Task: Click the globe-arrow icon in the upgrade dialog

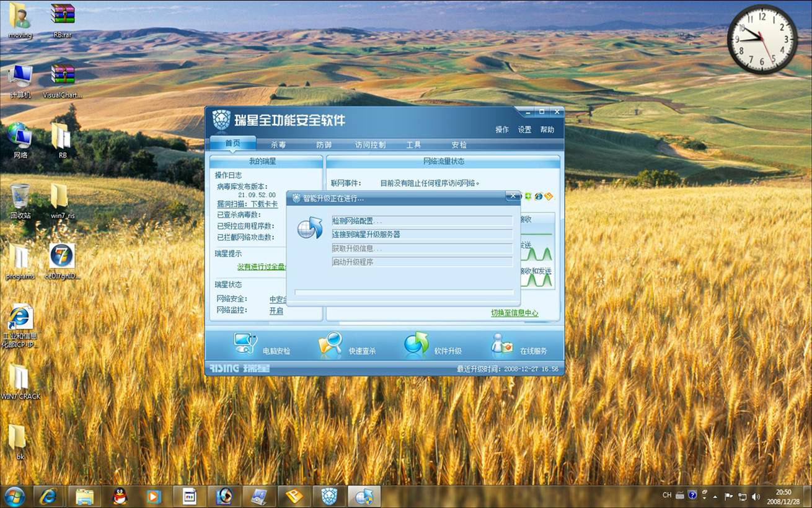Action: [310, 228]
